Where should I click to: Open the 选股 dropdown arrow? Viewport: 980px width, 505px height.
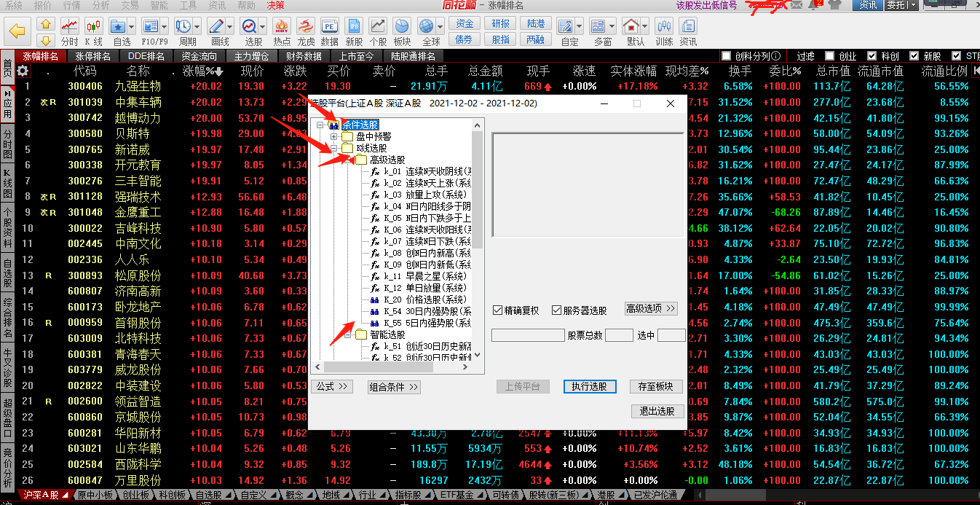pos(262,26)
